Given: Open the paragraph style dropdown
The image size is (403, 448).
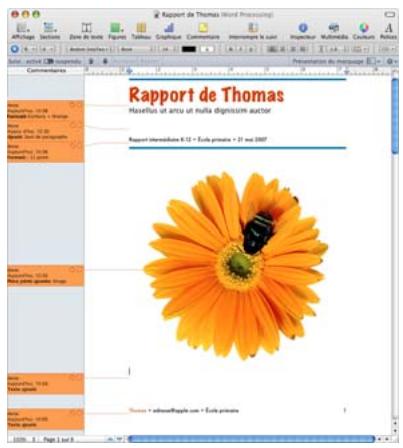Looking at the screenshot, I should [30, 49].
